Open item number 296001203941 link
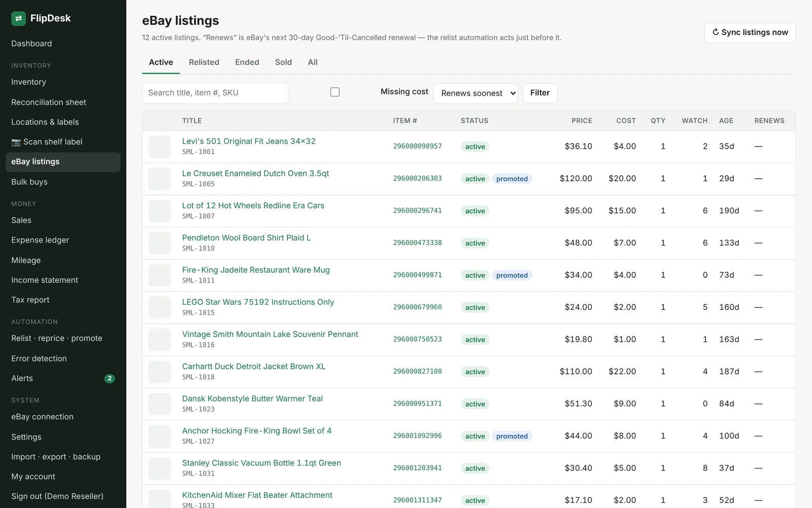812x508 pixels. click(417, 468)
